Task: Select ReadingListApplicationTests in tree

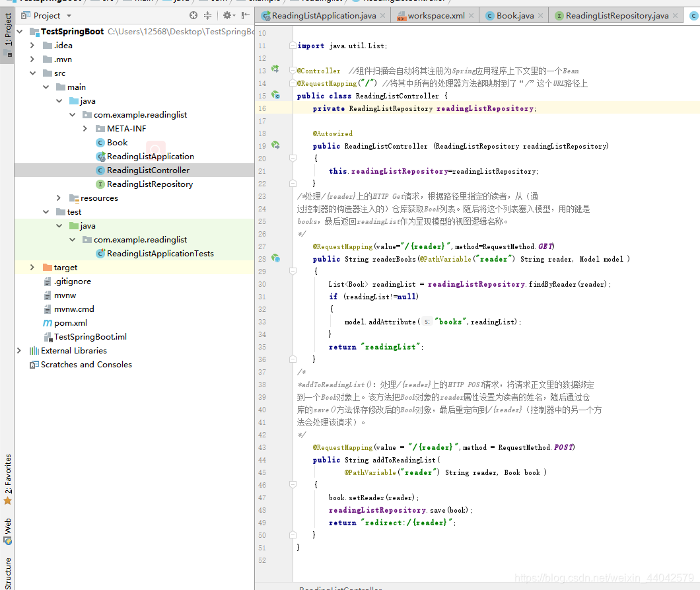Action: [x=160, y=253]
